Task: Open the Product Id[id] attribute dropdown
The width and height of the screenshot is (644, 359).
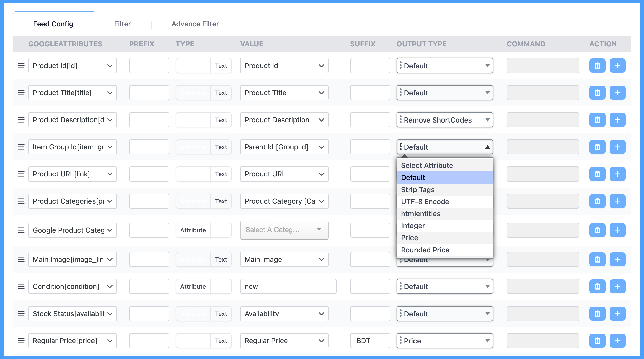Action: click(x=73, y=66)
